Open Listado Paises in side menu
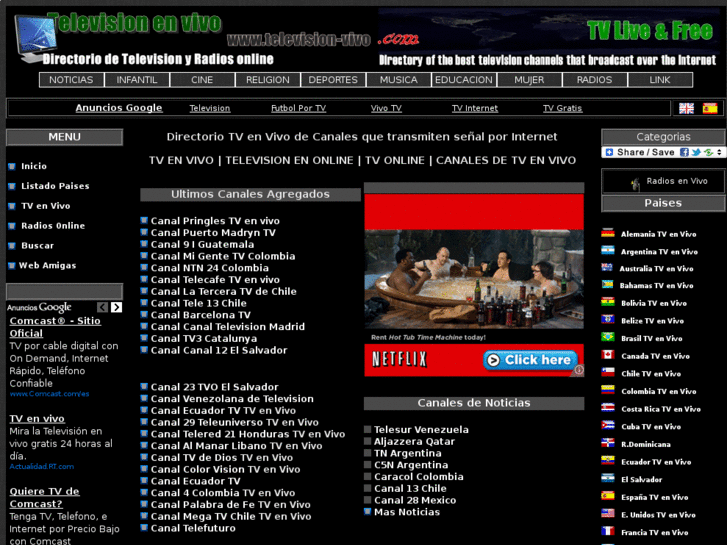 point(55,186)
